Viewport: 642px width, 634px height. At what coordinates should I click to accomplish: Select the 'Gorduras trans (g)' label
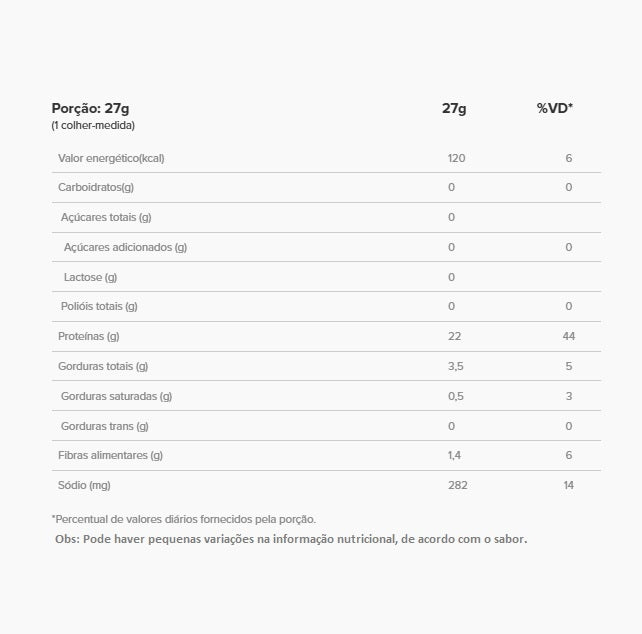click(104, 426)
